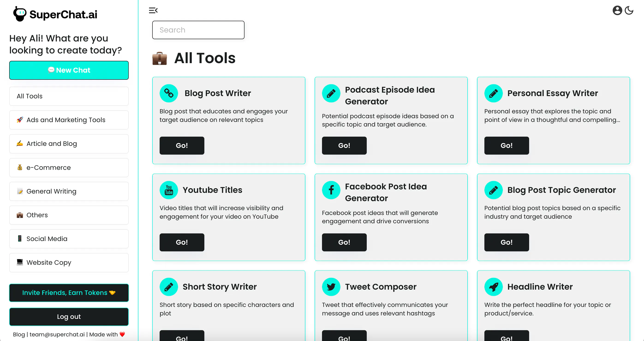644x341 pixels.
Task: Open the Others category
Action: coord(69,215)
